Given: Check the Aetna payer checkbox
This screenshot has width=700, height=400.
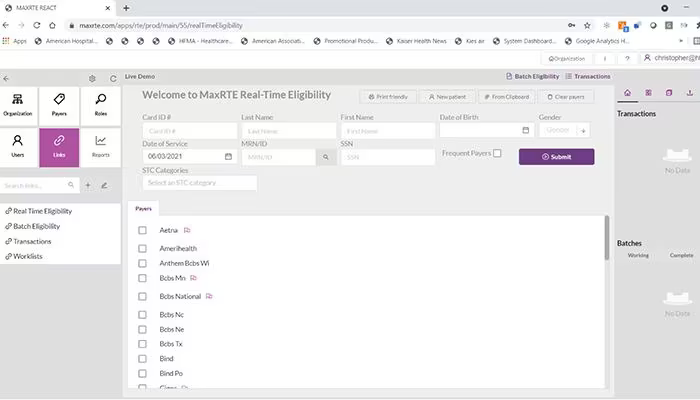Looking at the screenshot, I should [x=142, y=230].
